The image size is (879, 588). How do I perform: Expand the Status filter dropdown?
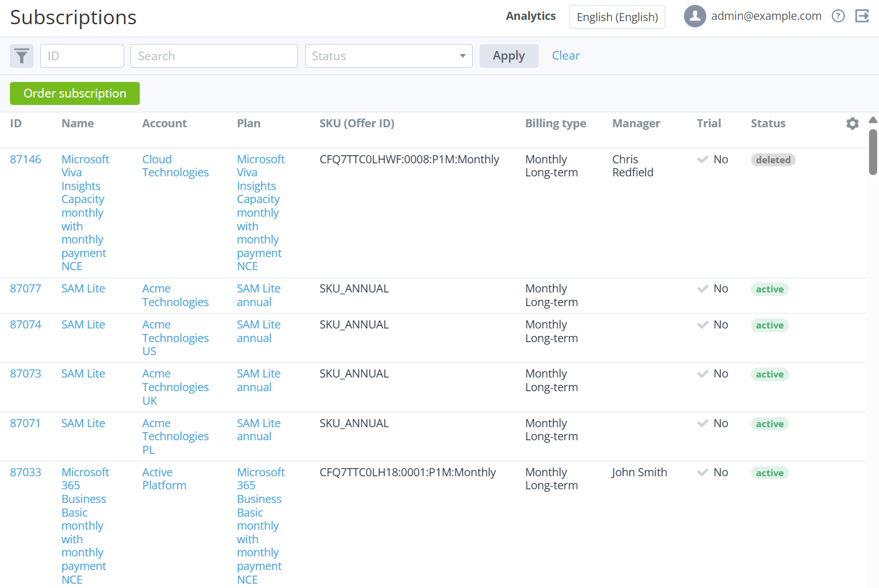coord(389,56)
